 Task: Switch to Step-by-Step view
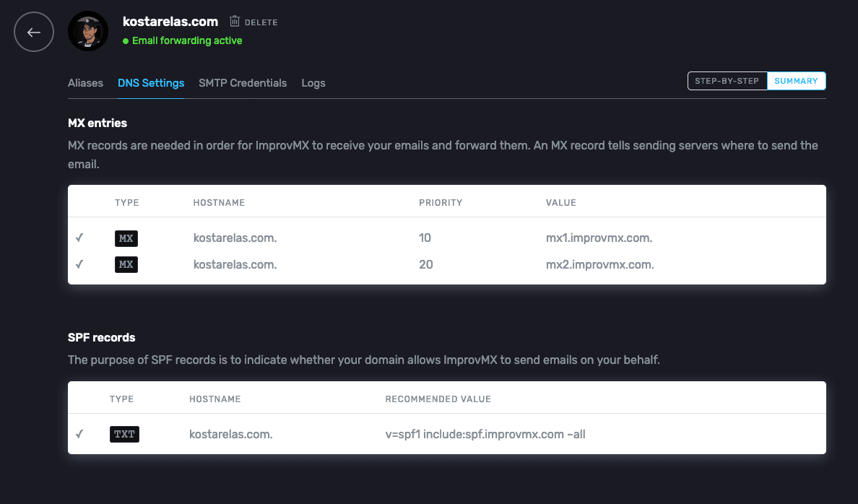pos(727,81)
